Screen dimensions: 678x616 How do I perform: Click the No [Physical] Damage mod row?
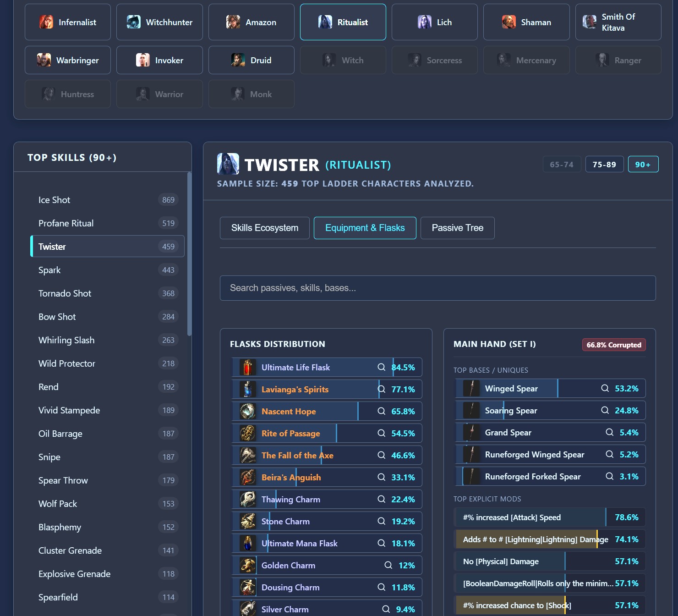point(550,561)
